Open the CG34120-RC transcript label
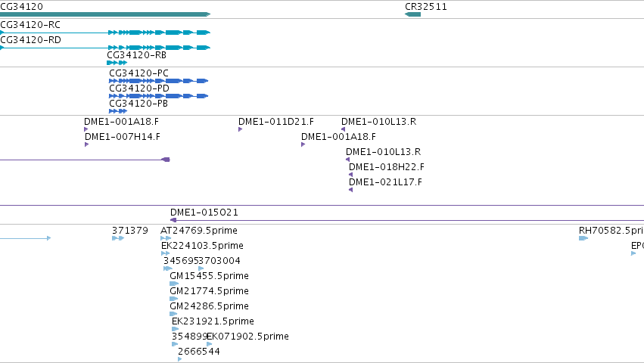Screen dimensions: 644x363 tap(30, 25)
